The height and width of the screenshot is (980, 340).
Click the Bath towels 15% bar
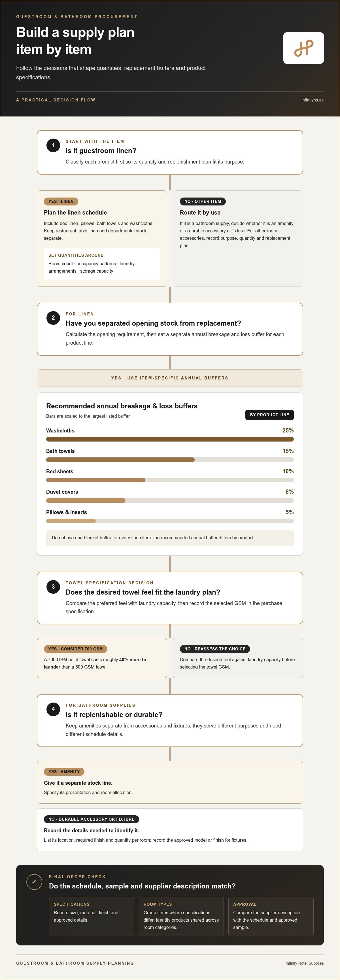[170, 460]
